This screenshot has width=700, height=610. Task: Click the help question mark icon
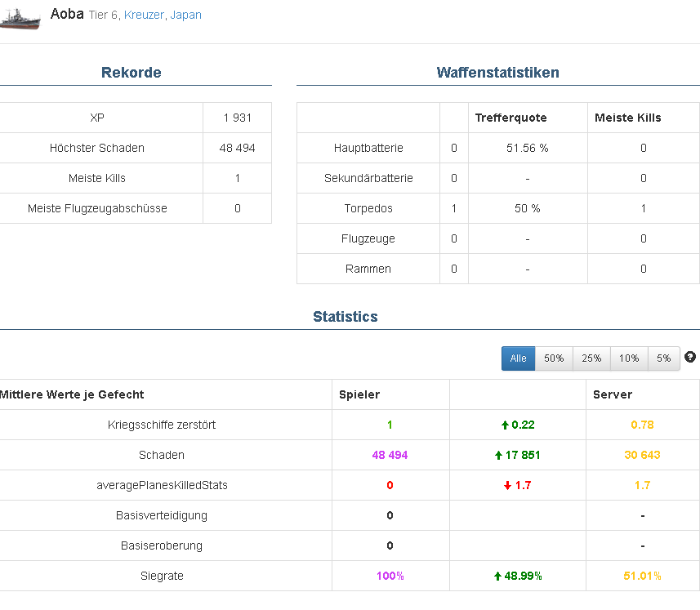coord(690,357)
